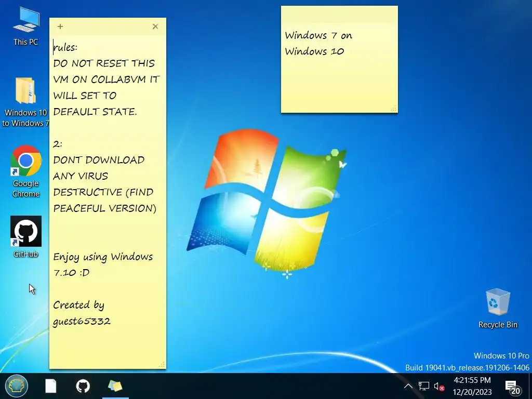This screenshot has width=532, height=399.
Task: Click the 'Windows 7 on' sticky note text
Action: point(318,35)
